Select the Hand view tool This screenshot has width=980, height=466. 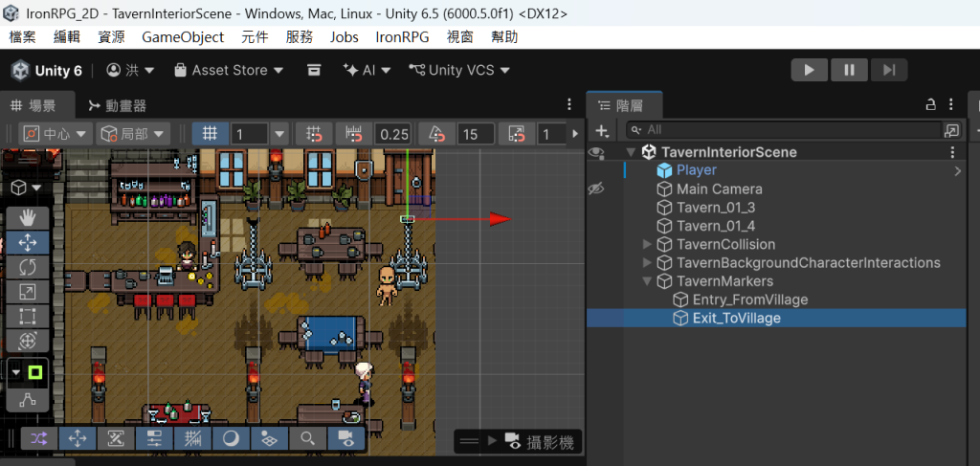(28, 218)
